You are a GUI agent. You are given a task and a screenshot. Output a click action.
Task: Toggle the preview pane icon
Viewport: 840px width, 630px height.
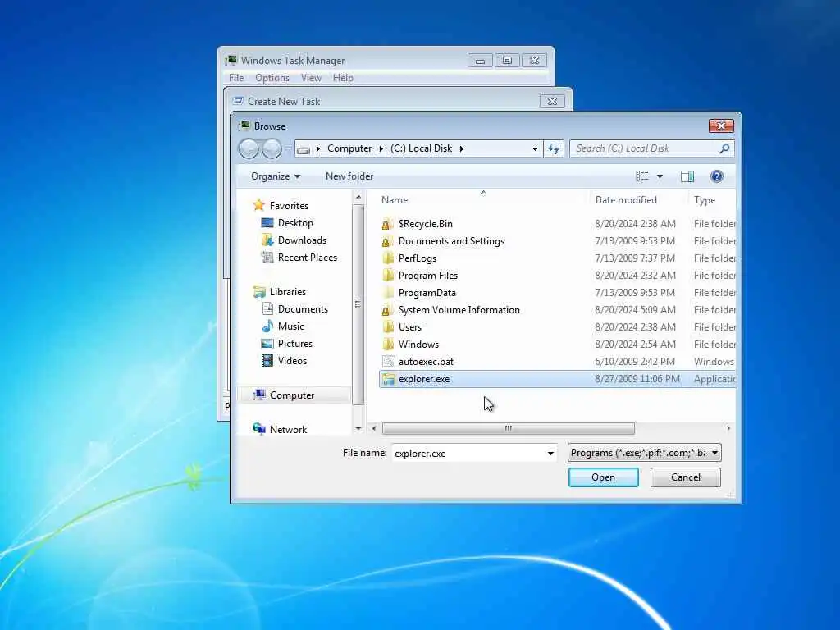[687, 176]
